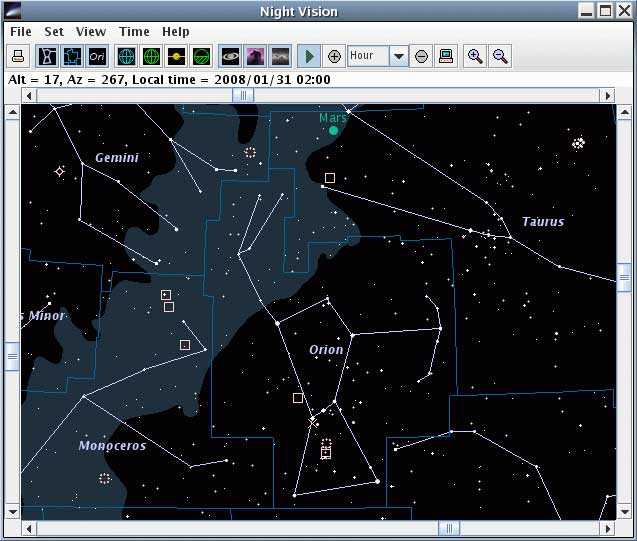Zoom out of the star chart
The width and height of the screenshot is (637, 541).
pyautogui.click(x=499, y=56)
